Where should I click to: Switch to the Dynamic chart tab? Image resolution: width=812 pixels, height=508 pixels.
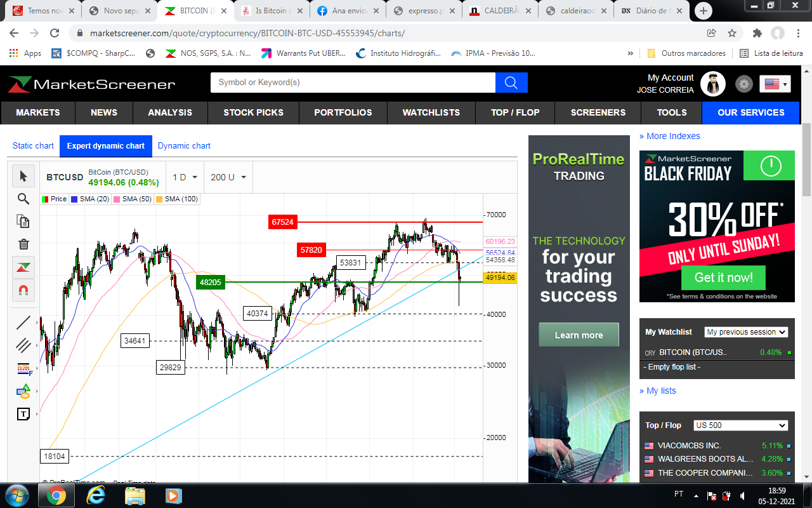tap(184, 146)
